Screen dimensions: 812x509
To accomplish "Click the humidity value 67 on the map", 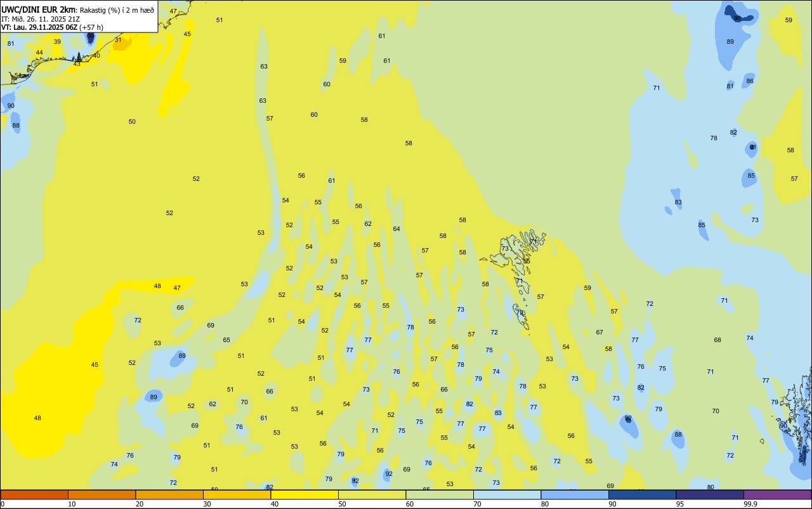I will [599, 333].
